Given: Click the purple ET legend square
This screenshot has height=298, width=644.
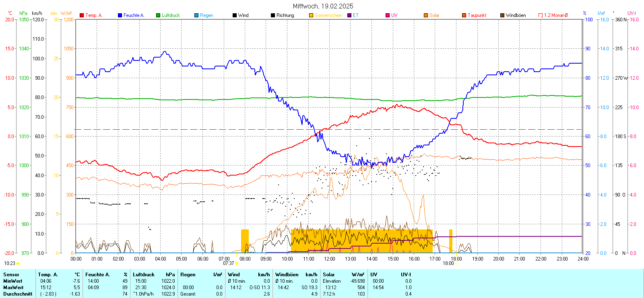Looking at the screenshot, I should [349, 15].
